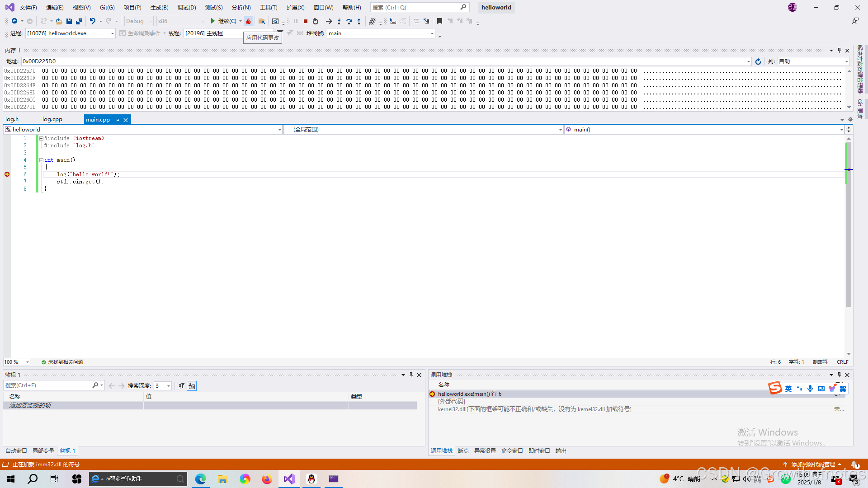This screenshot has height=488, width=868.
Task: Click the Edge browser taskbar icon
Action: pyautogui.click(x=200, y=479)
